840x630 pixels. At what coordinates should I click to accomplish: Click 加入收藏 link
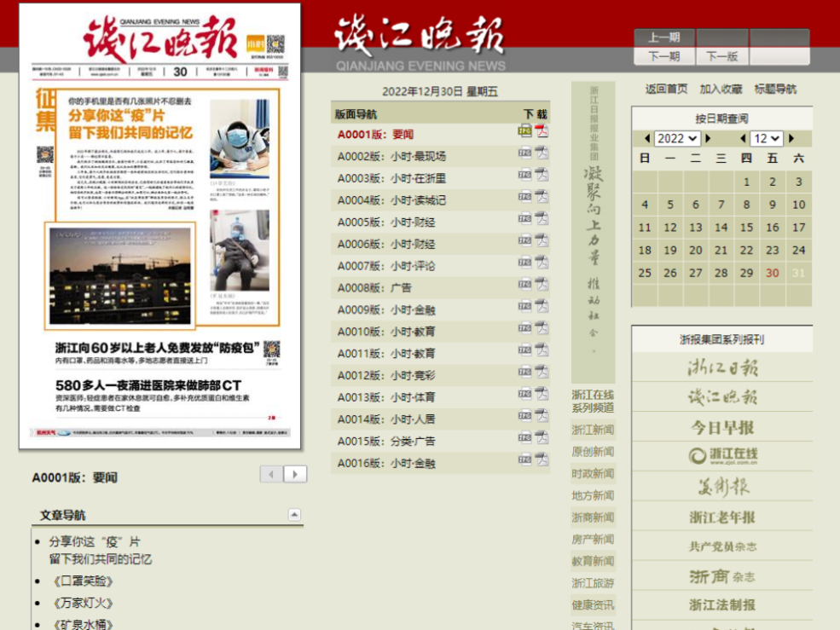click(721, 89)
